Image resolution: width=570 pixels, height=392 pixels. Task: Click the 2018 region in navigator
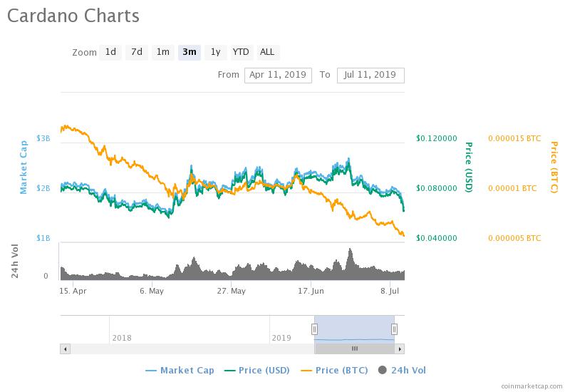click(x=122, y=337)
